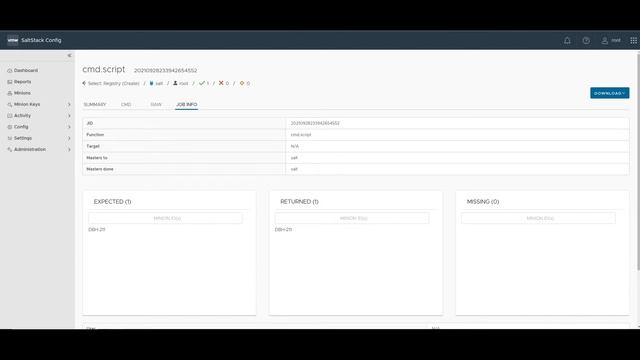Expand the Settings submenu chevron
This screenshot has height=360, width=640.
[x=69, y=138]
